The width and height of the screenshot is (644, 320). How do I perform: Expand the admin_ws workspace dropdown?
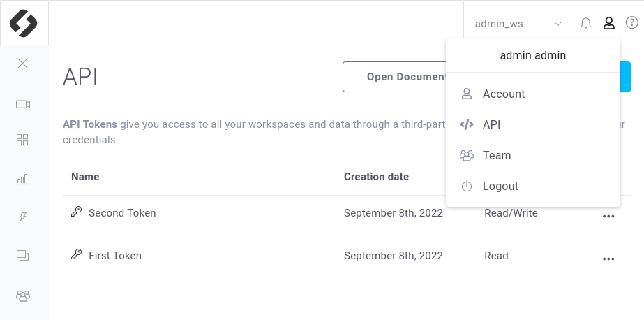point(518,24)
